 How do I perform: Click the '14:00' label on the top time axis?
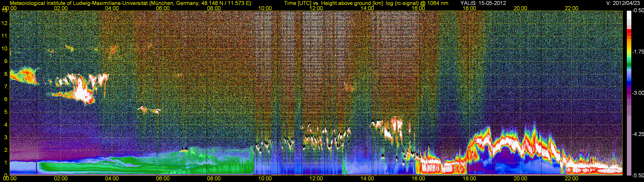[x=367, y=8]
